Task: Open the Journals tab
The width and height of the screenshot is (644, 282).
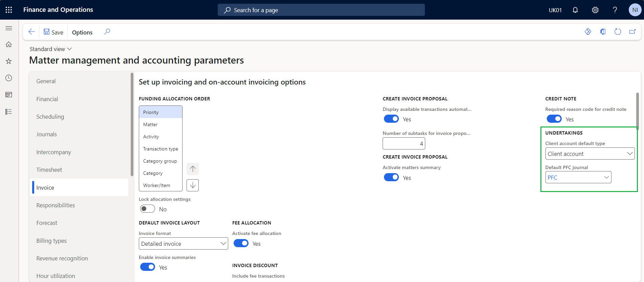Action: (79, 134)
